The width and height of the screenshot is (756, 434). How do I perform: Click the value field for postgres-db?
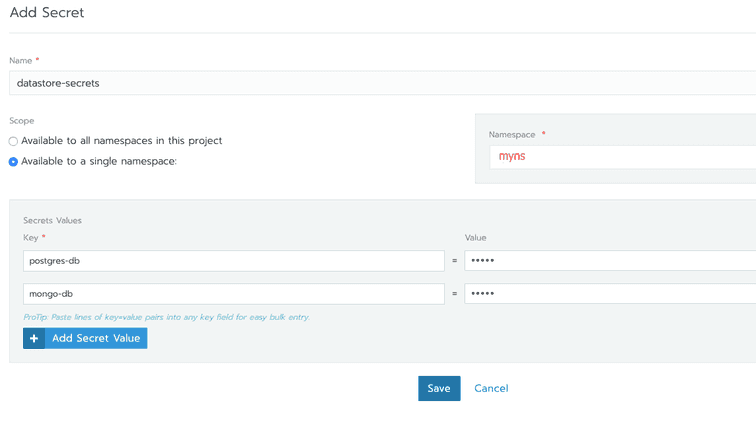[x=610, y=261]
